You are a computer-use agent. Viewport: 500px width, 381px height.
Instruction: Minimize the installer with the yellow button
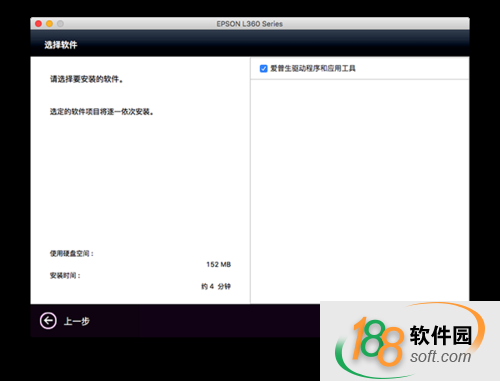click(49, 24)
